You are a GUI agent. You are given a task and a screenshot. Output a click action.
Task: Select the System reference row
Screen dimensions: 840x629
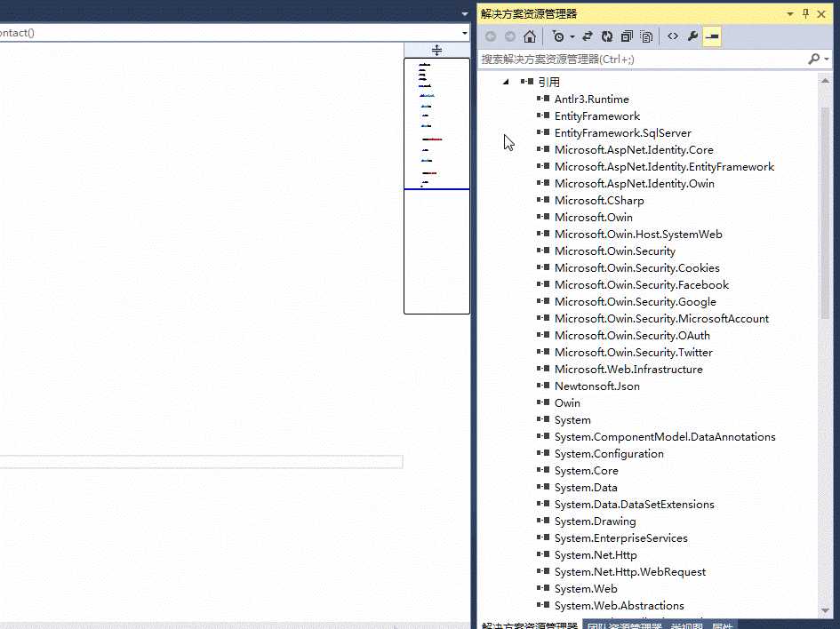pyautogui.click(x=572, y=419)
